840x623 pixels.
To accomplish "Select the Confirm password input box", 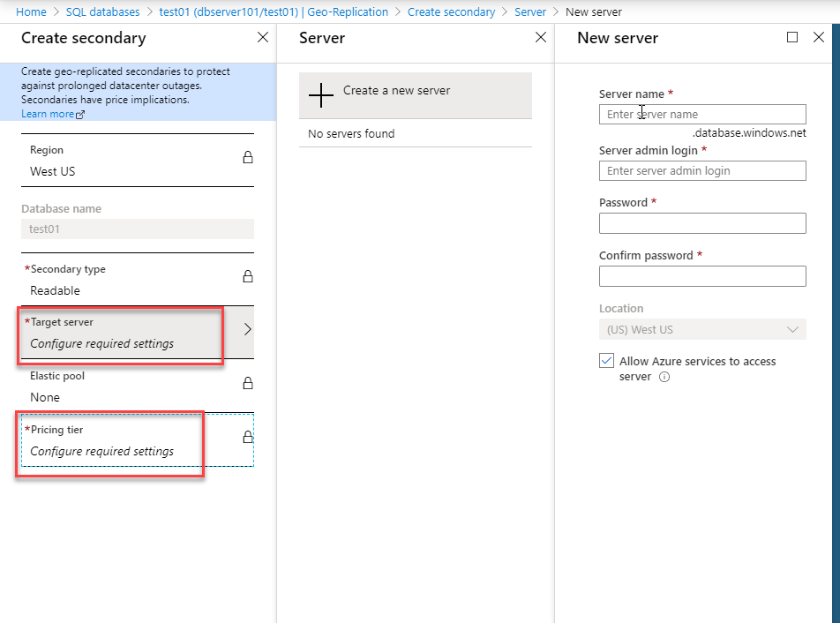I will 702,276.
